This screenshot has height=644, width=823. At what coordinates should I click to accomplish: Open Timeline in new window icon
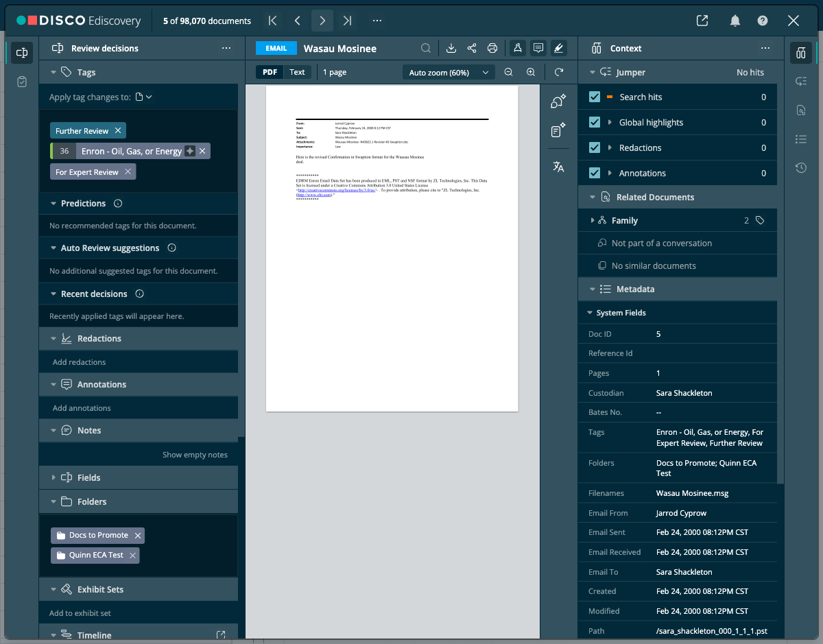(221, 635)
